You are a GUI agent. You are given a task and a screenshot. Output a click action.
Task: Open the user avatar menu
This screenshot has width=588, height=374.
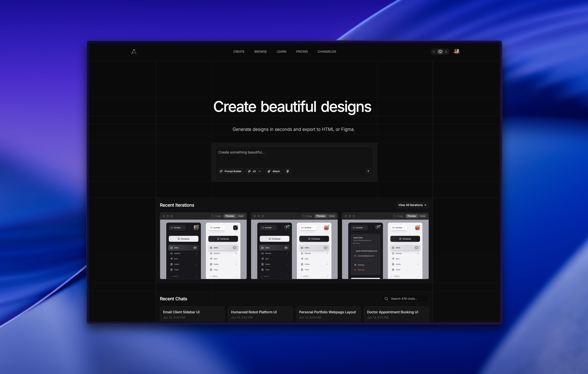[456, 51]
